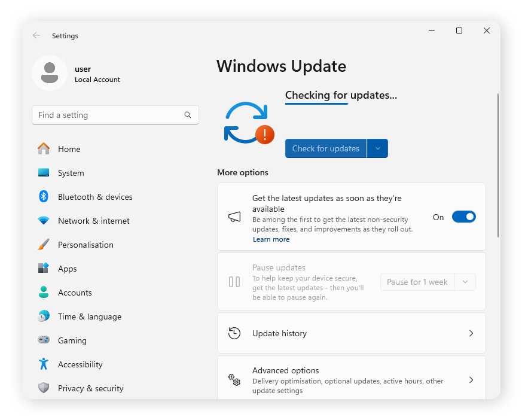Click the Apps icon in sidebar

pos(44,268)
